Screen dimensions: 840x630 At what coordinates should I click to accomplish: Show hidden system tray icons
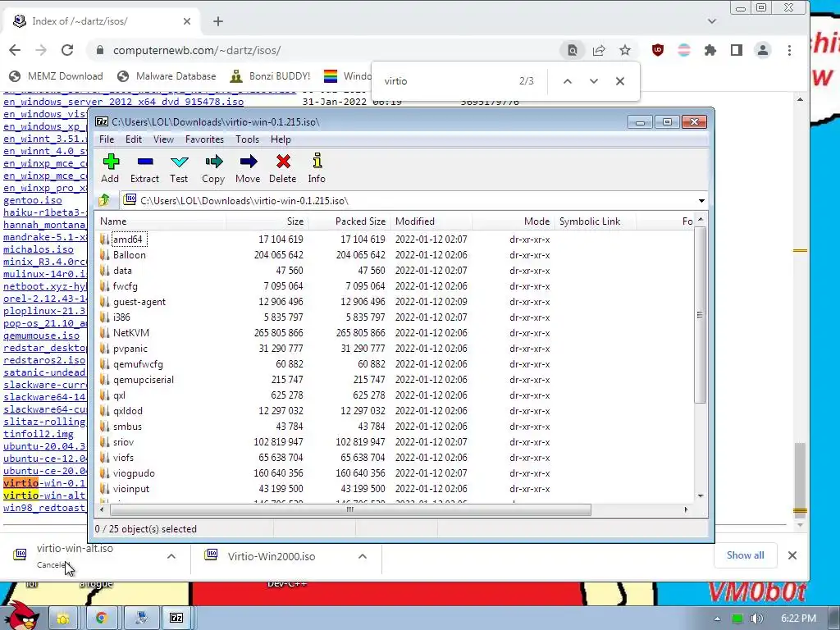[717, 619]
